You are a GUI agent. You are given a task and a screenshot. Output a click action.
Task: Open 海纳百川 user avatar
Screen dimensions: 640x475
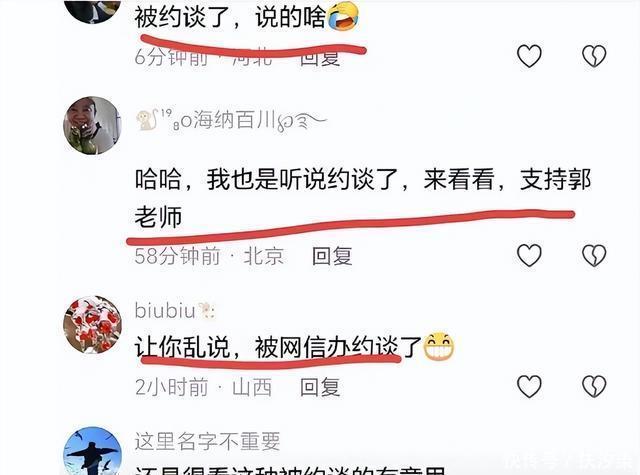(x=92, y=126)
